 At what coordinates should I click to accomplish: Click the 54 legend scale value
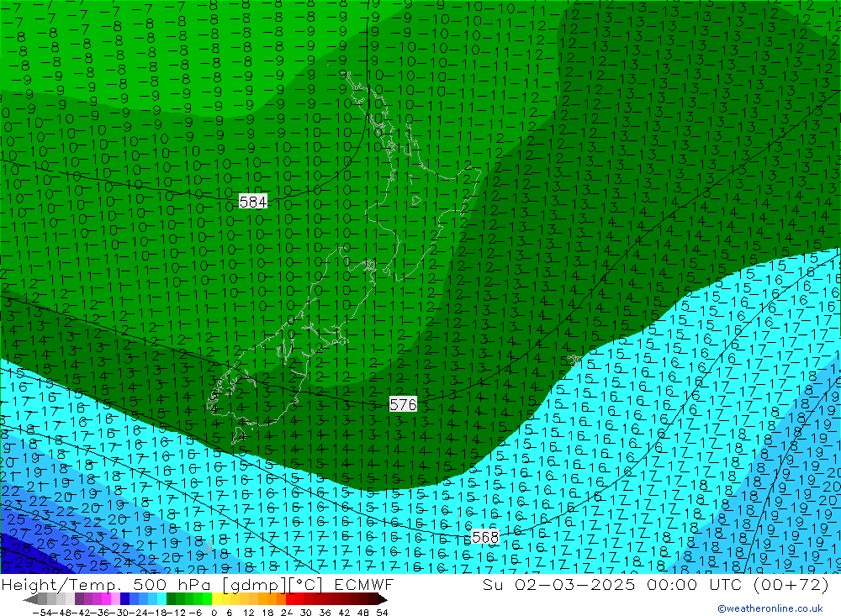point(382,613)
